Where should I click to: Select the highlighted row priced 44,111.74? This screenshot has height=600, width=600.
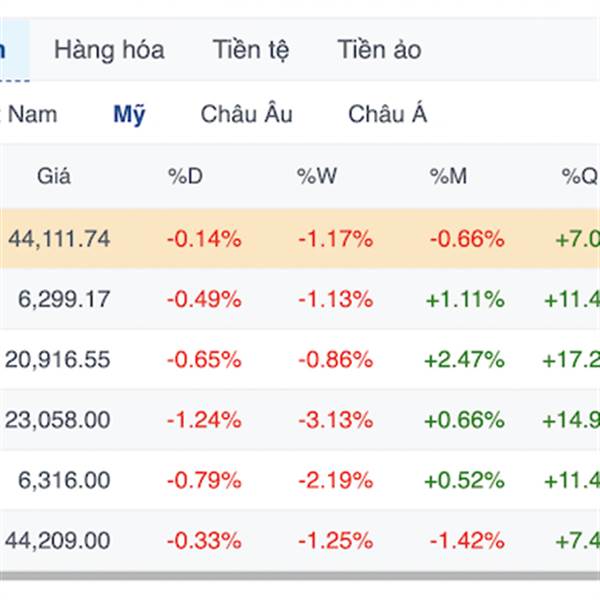(300, 239)
